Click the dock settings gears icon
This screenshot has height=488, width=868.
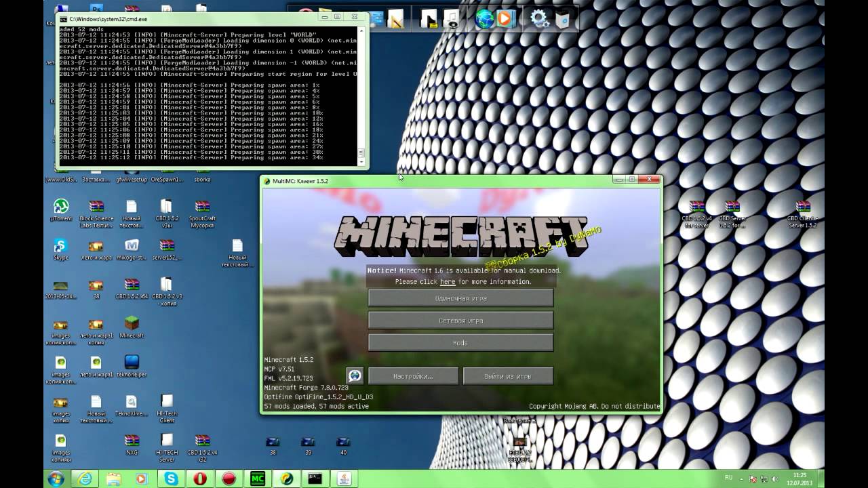click(540, 18)
